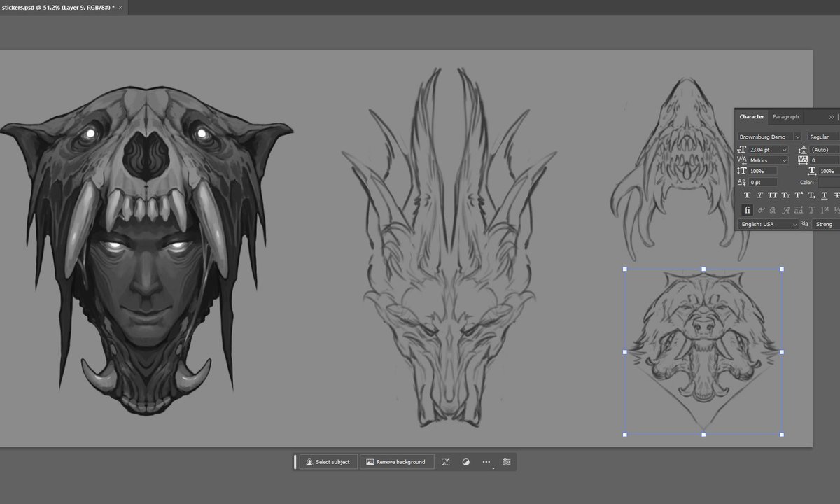Click the anti-aliasing aa icon
The image size is (840, 504).
tap(805, 223)
